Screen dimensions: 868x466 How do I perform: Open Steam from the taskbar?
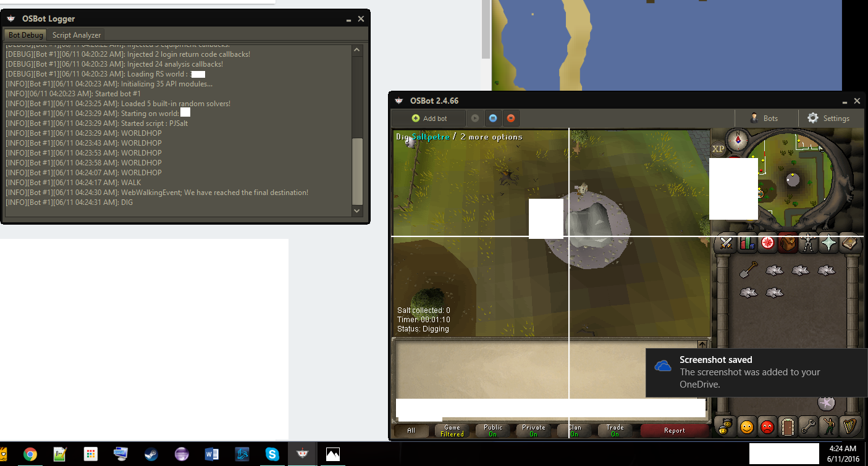pos(151,454)
